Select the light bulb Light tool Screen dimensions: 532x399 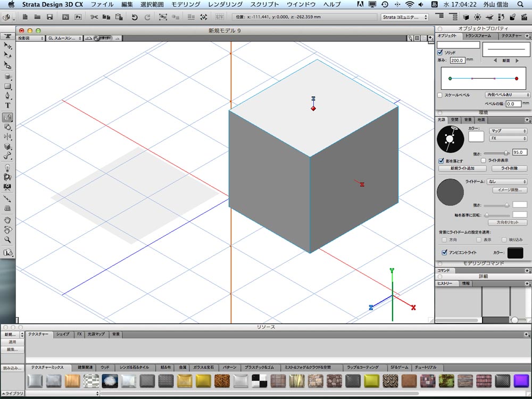[7, 168]
